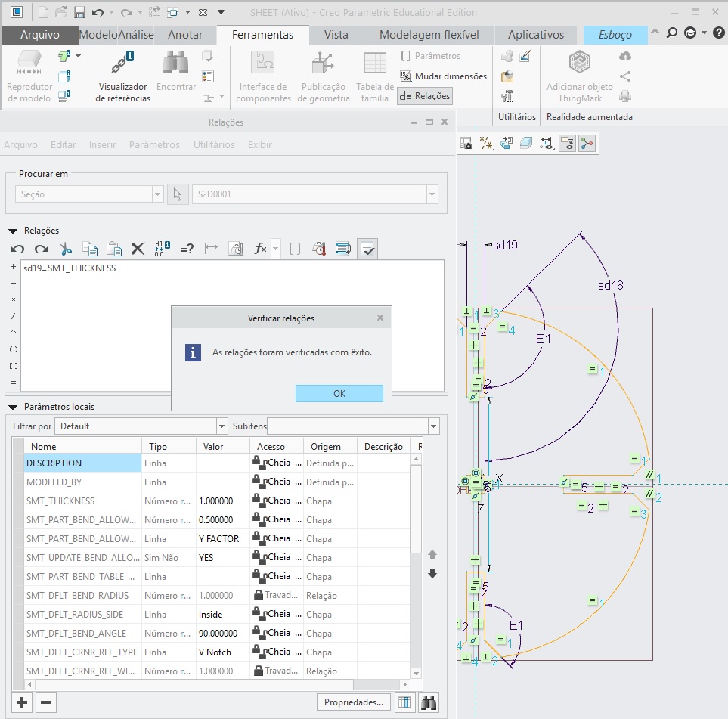Toggle dimension display in graphics toolbar
Screen dimensions: 728x719
(547, 144)
